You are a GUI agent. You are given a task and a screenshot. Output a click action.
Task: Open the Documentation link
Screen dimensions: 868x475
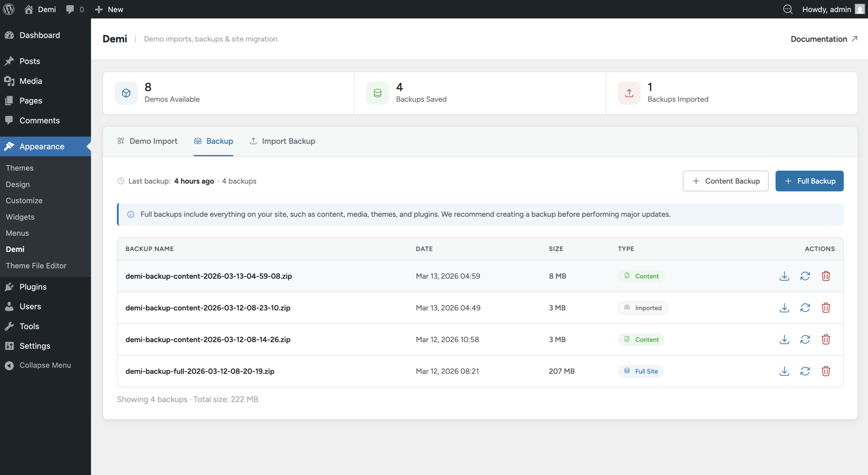click(x=824, y=39)
